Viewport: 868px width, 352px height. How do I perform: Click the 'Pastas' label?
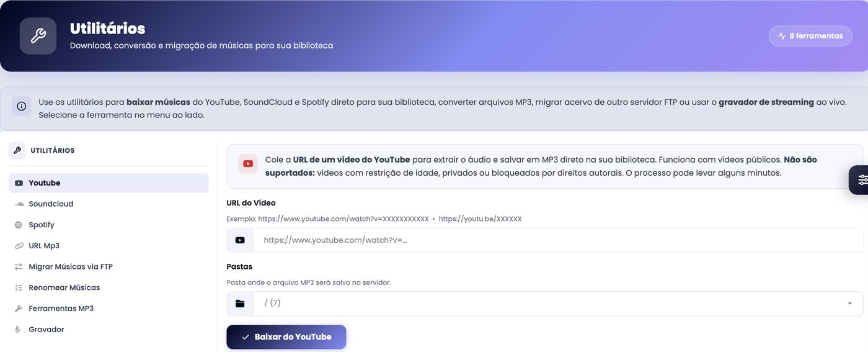pos(239,266)
